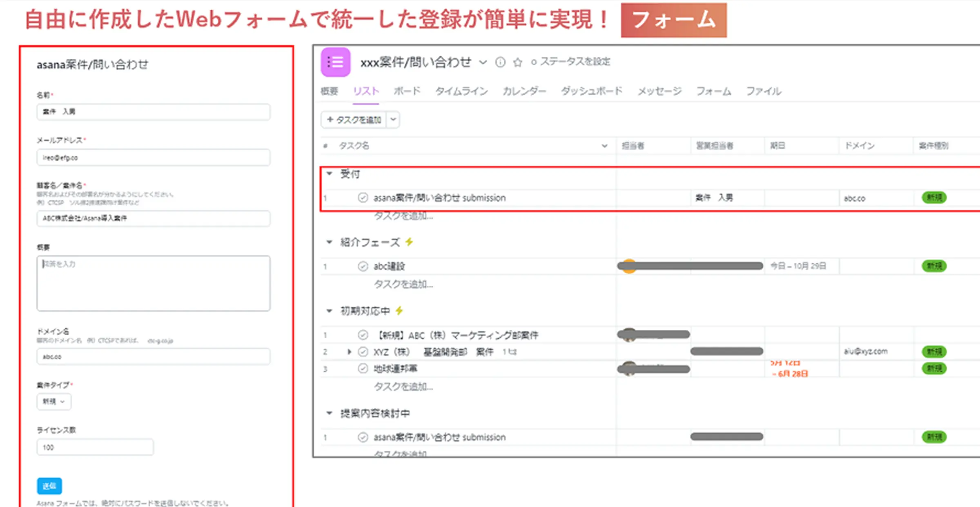Mark XYZ（株）基盤開発部 task complete
The image size is (980, 507).
pyautogui.click(x=363, y=351)
